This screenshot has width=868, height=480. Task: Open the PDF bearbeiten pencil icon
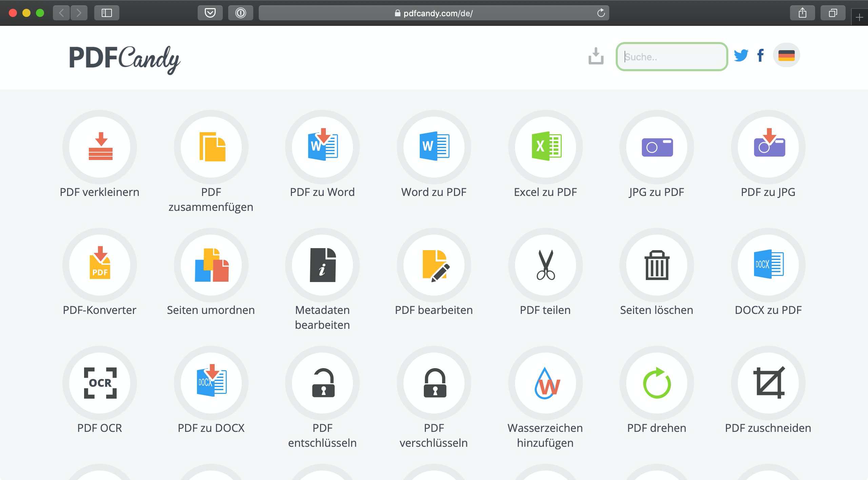point(434,265)
